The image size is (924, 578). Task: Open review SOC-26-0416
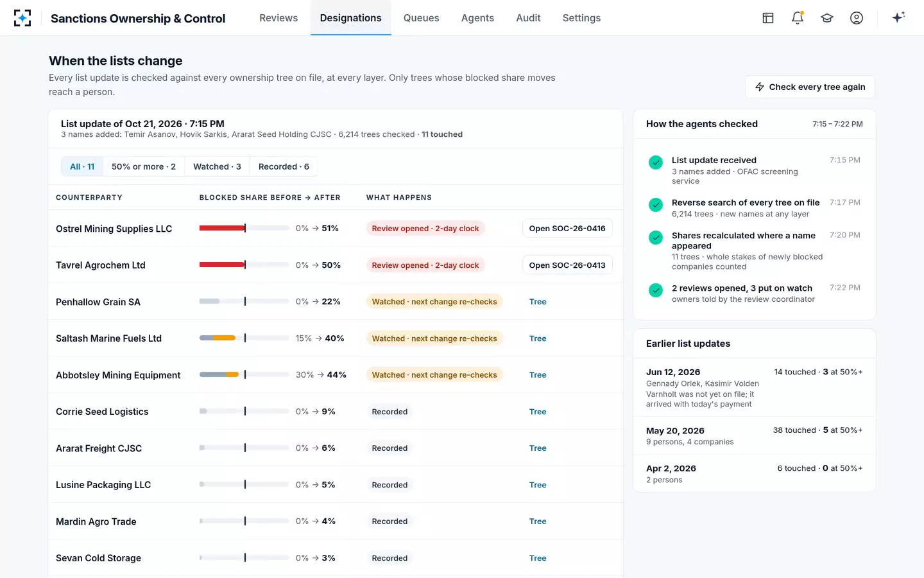click(567, 229)
